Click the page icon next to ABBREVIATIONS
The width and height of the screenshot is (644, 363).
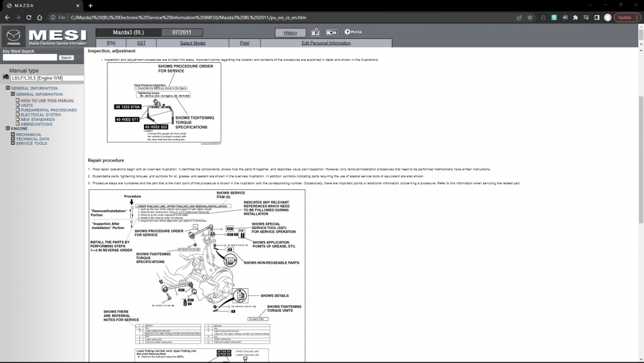(x=18, y=124)
